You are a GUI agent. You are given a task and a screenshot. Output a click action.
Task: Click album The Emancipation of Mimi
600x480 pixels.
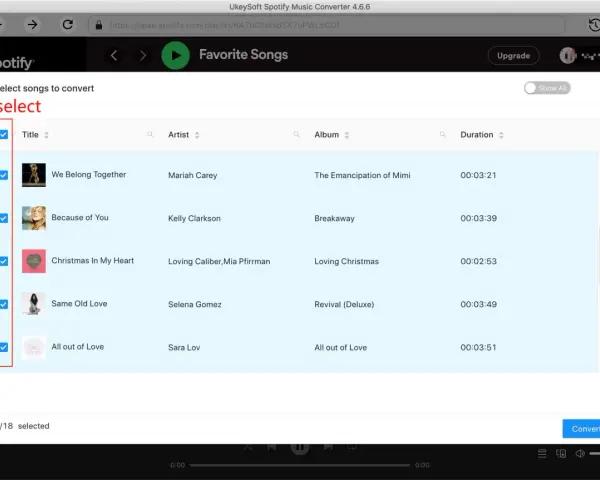pyautogui.click(x=362, y=175)
